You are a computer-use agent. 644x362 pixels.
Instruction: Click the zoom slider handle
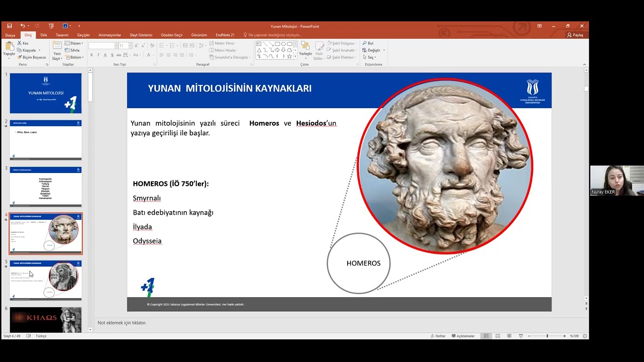click(547, 336)
